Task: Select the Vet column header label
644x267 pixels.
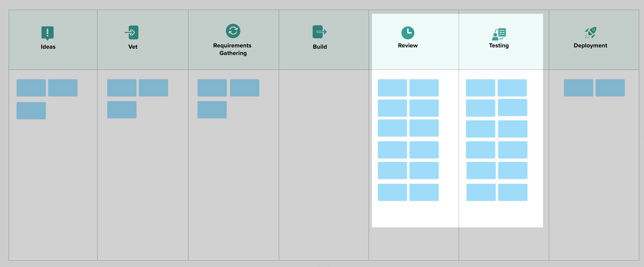Action: [x=133, y=46]
